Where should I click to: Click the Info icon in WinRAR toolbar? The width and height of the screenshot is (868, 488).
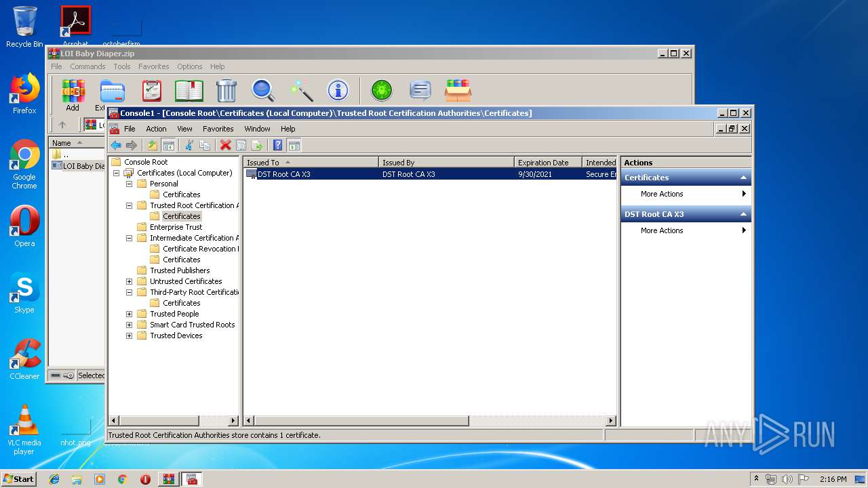coord(338,90)
